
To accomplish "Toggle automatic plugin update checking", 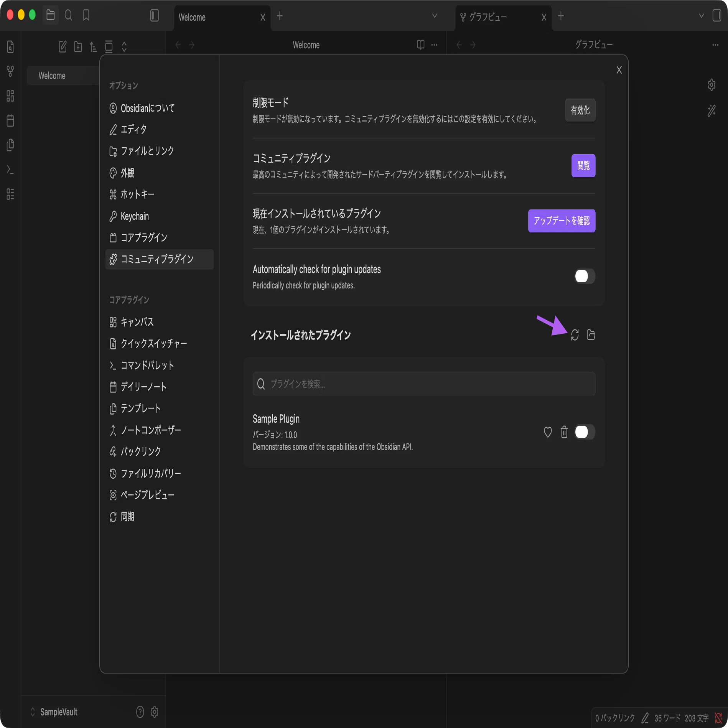I will click(585, 276).
